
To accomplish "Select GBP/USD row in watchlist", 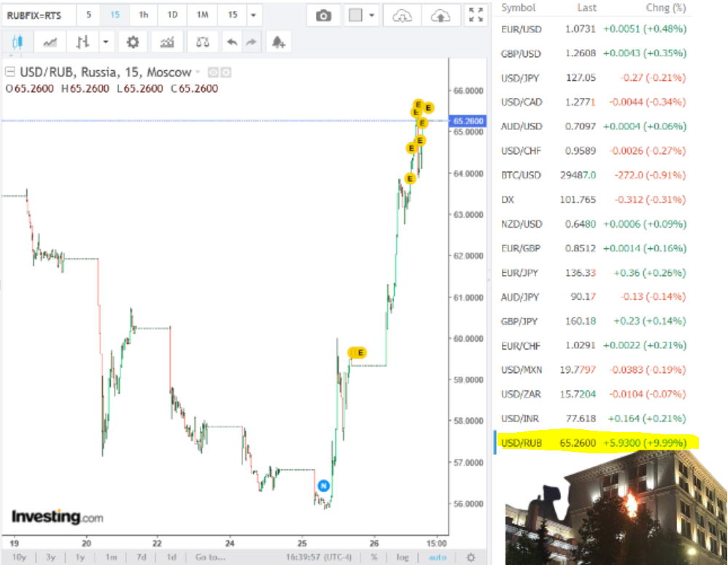I will point(593,53).
